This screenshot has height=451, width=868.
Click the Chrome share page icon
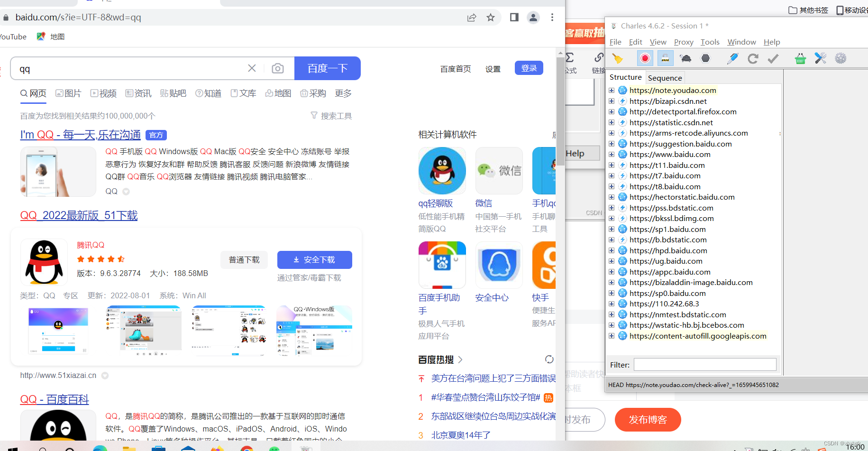[x=472, y=18]
